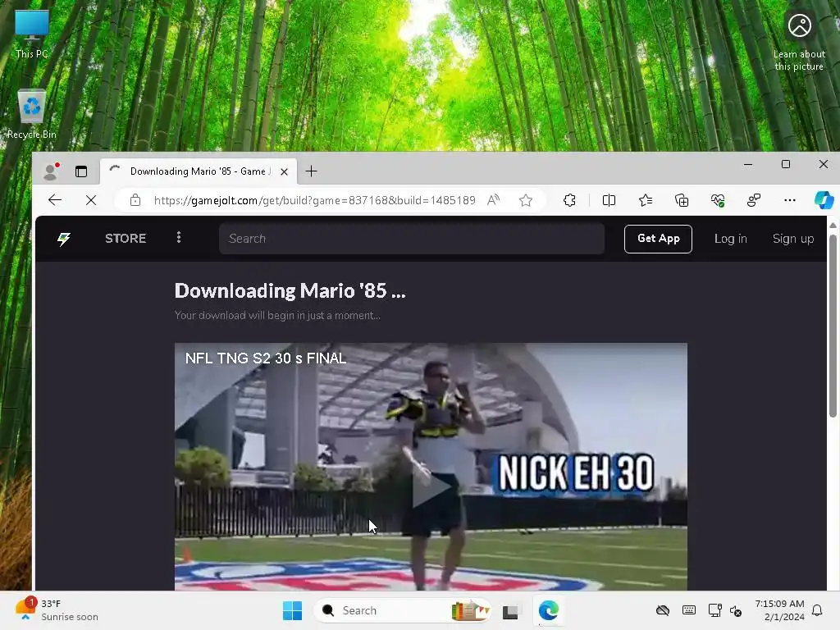
Task: Click the gamejolt.com address bar URL
Action: point(314,200)
